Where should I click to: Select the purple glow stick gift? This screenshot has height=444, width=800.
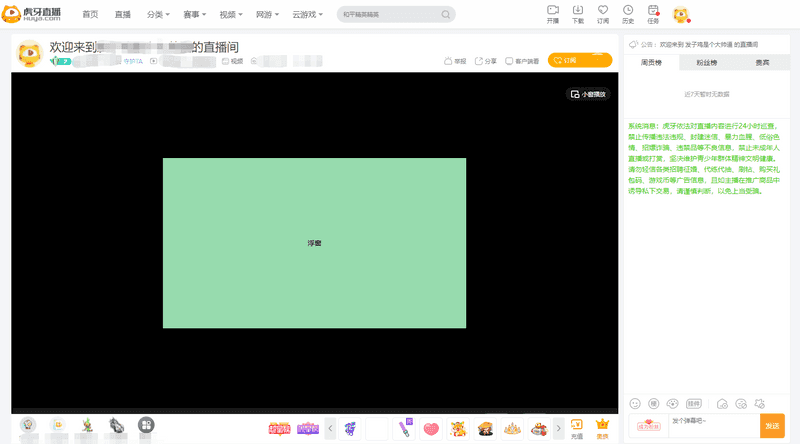click(404, 429)
